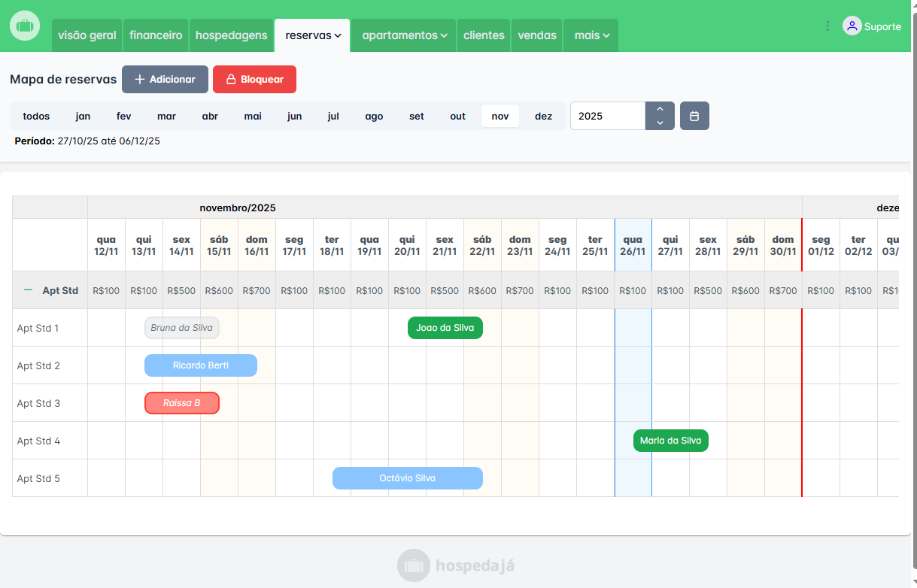Image resolution: width=917 pixels, height=588 pixels.
Task: Increase the year with the up arrow
Action: 660,109
